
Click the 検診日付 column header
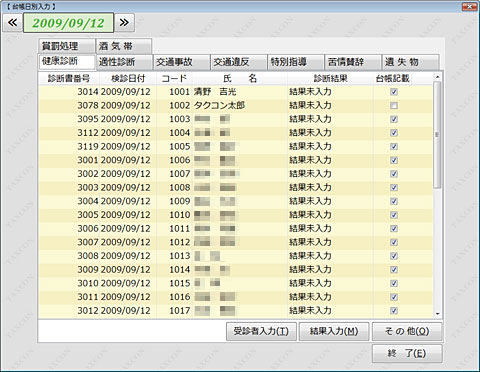pos(128,78)
